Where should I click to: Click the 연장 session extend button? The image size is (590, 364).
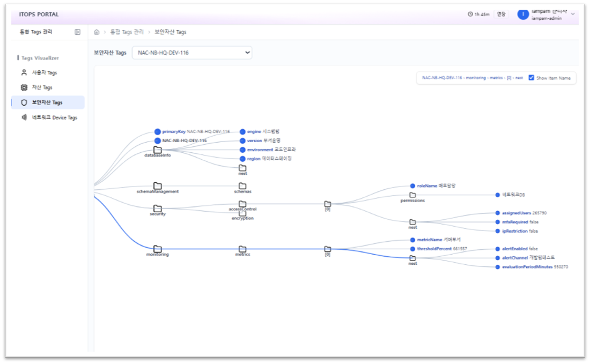[x=501, y=14]
